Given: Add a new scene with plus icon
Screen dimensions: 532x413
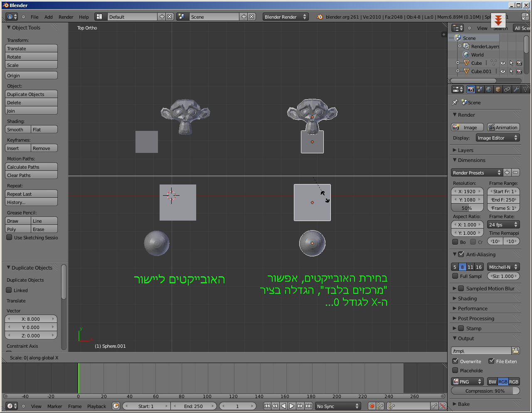Looking at the screenshot, I should point(244,17).
